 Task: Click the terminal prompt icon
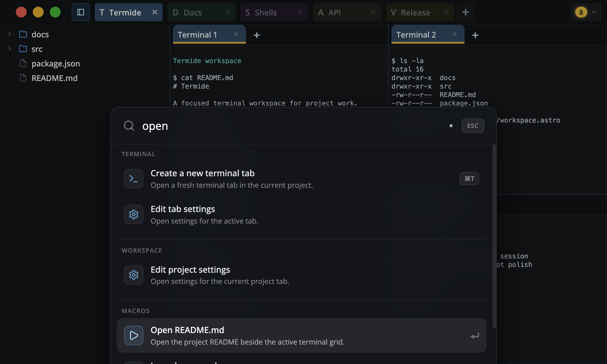(134, 179)
